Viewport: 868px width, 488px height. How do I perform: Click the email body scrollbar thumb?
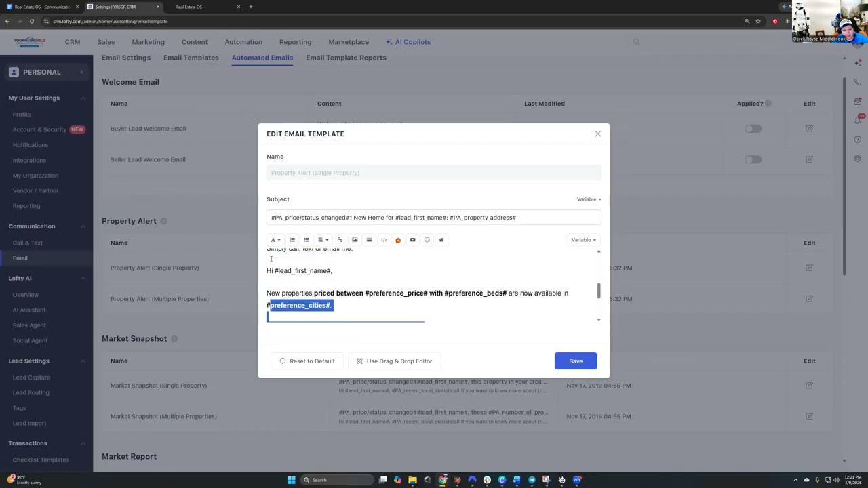pyautogui.click(x=598, y=290)
